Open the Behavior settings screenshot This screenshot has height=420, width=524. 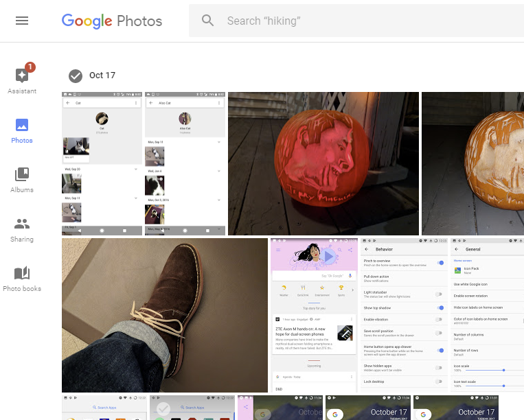pos(404,315)
